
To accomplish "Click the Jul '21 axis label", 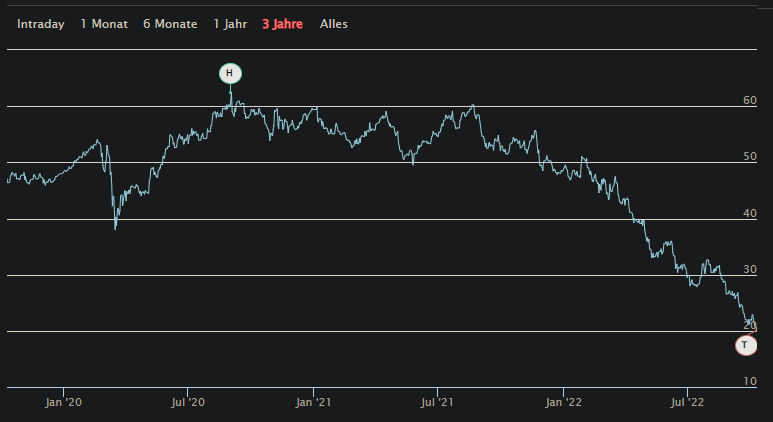I will [437, 402].
